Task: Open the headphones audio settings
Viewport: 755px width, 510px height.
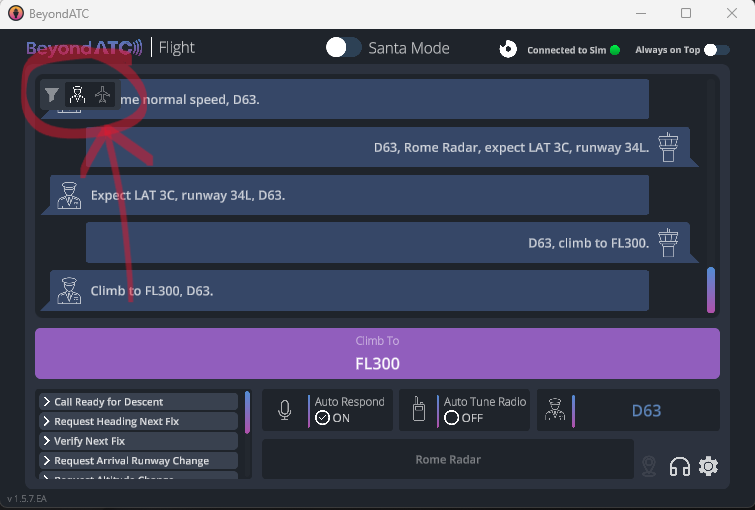Action: click(x=679, y=467)
